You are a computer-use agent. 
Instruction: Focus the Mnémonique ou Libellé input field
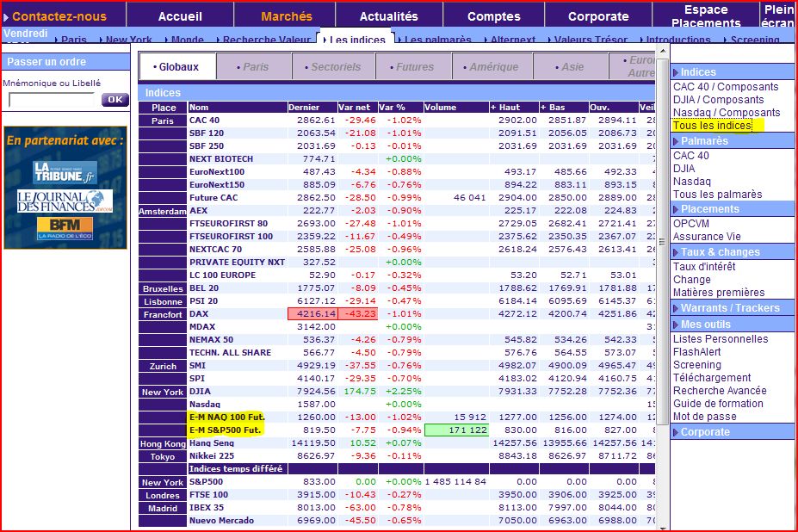click(52, 100)
